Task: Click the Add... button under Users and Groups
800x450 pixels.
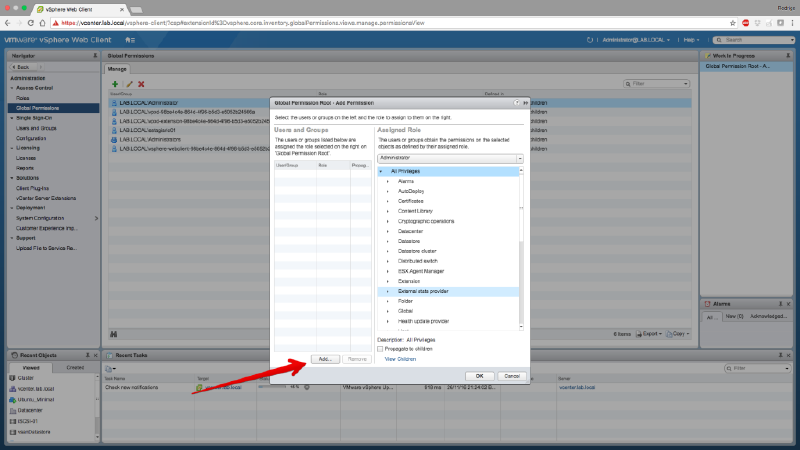Action: point(325,358)
